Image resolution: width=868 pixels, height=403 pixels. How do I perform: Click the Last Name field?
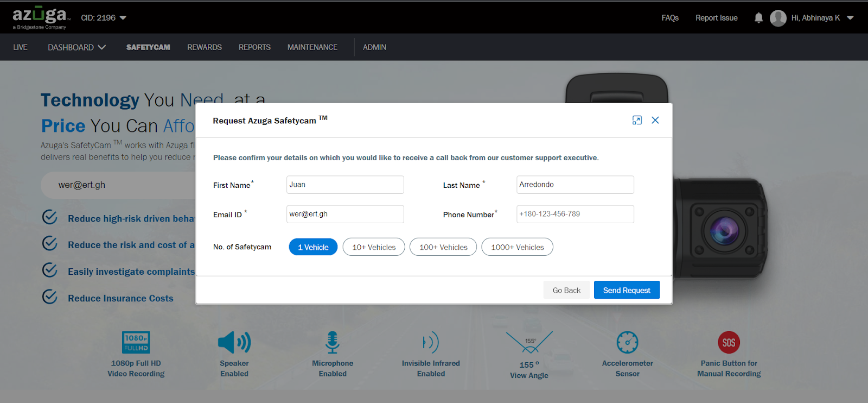pos(575,185)
